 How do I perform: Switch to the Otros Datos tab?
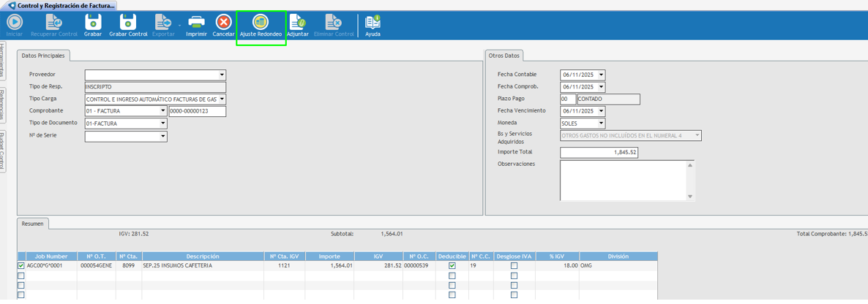point(504,56)
